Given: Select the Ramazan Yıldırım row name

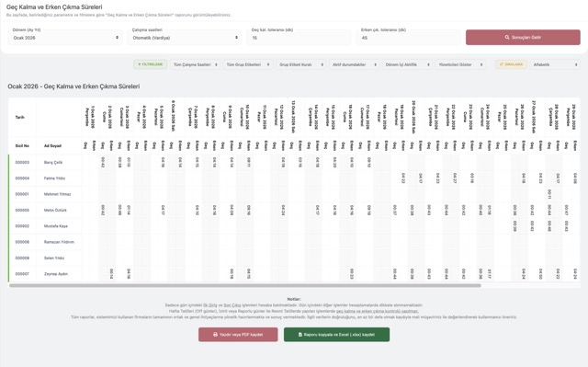Looking at the screenshot, I should [x=59, y=242].
